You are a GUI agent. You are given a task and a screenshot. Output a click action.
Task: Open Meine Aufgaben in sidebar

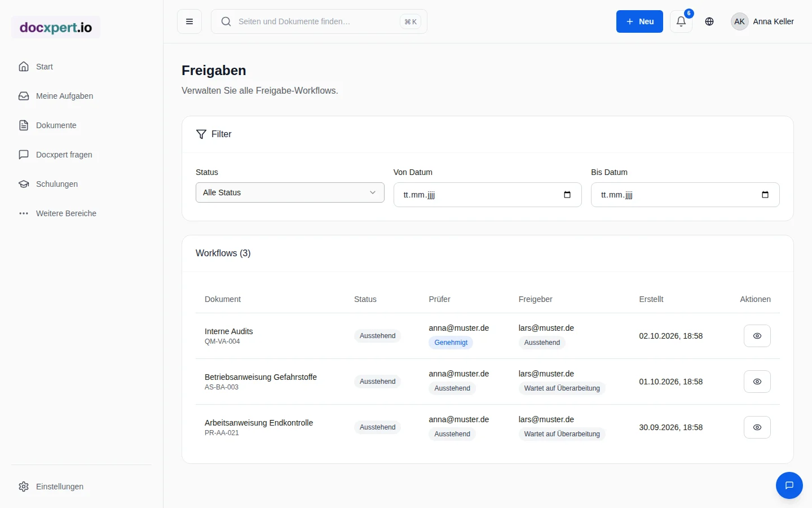tap(82, 96)
